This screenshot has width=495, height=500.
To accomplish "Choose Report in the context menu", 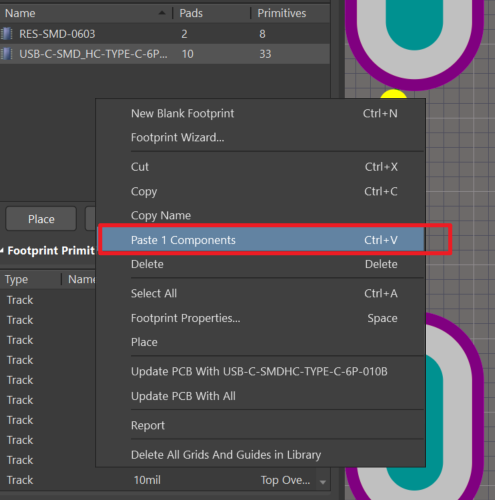I will point(260,425).
